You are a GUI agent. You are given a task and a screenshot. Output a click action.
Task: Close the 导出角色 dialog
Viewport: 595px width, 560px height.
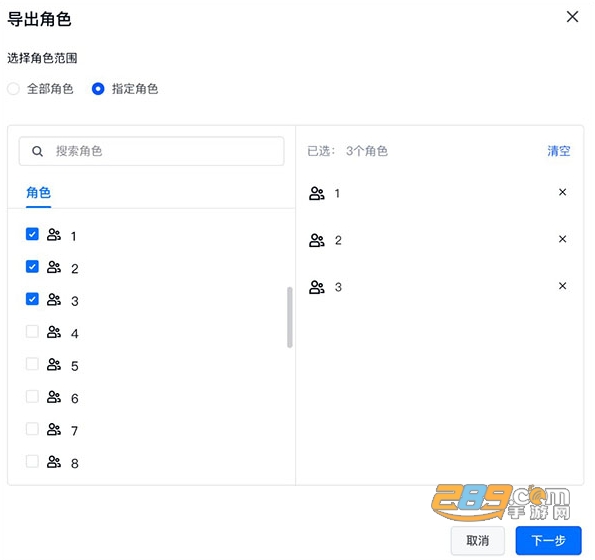coord(572,17)
